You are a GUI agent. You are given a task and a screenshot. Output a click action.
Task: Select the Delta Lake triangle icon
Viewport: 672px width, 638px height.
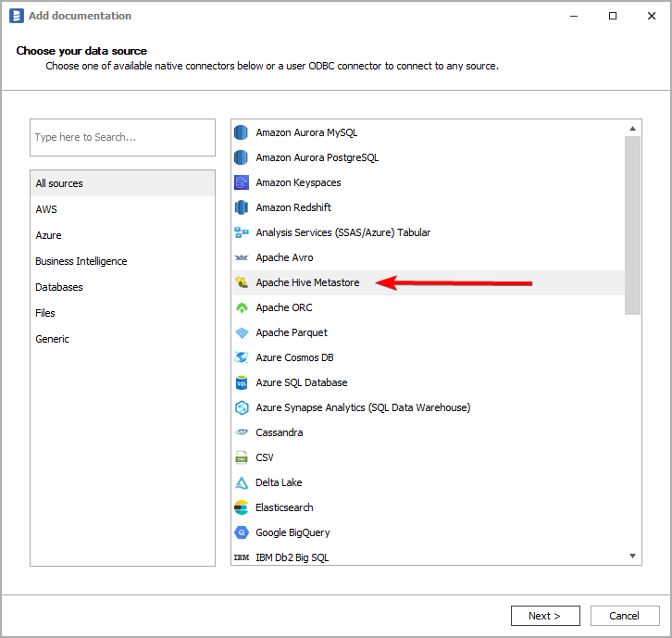tap(242, 482)
